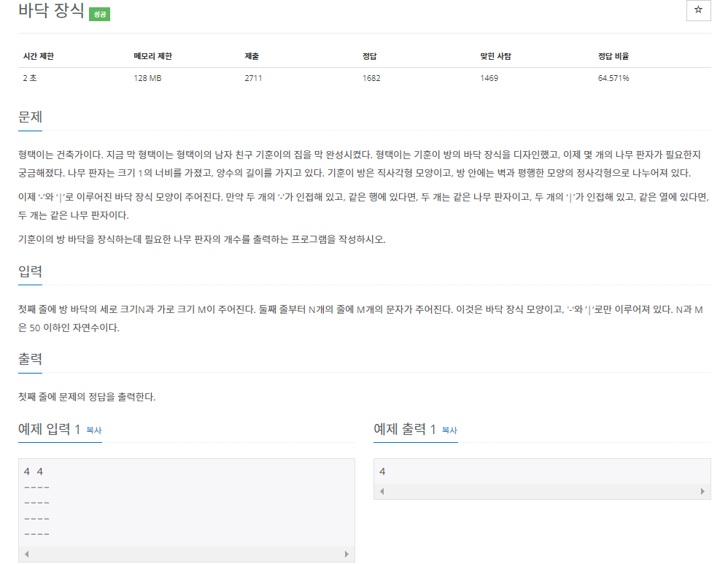Screen dimensions: 728x564
Task: Click the 1682 correct answers value
Action: (371, 78)
